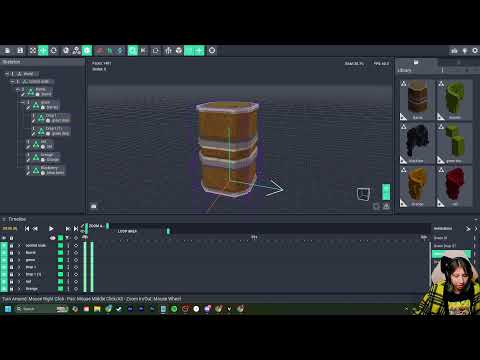Step to previous frame in timeline
This screenshot has width=480, height=360.
pos(35,229)
